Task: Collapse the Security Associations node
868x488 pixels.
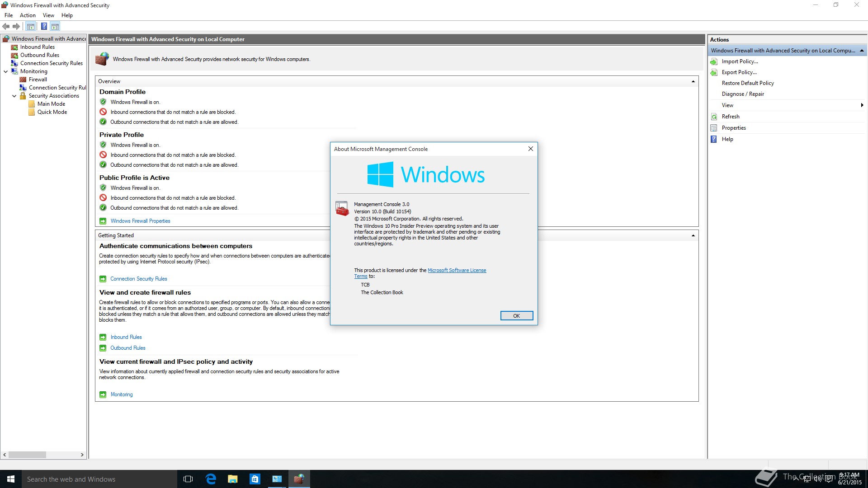Action: click(14, 96)
